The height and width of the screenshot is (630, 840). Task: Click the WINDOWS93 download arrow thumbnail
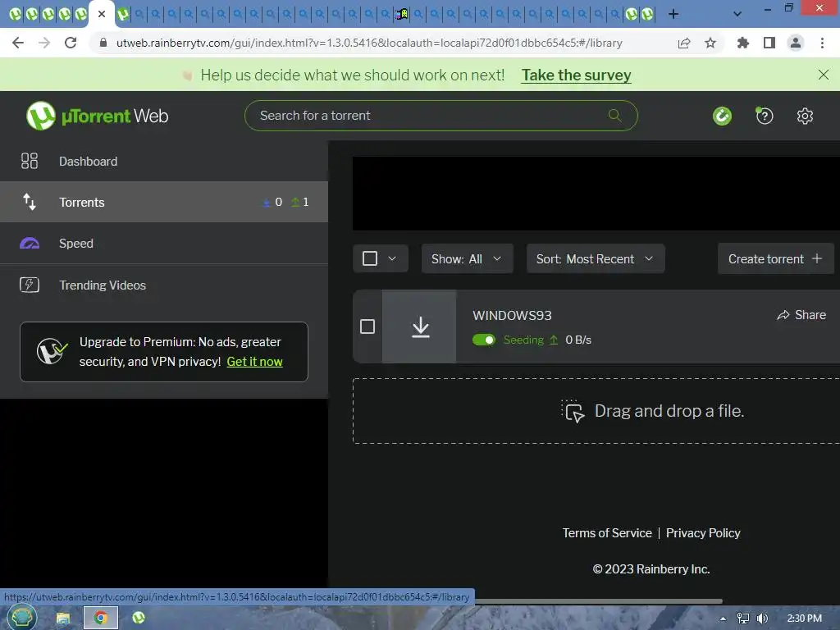click(420, 326)
